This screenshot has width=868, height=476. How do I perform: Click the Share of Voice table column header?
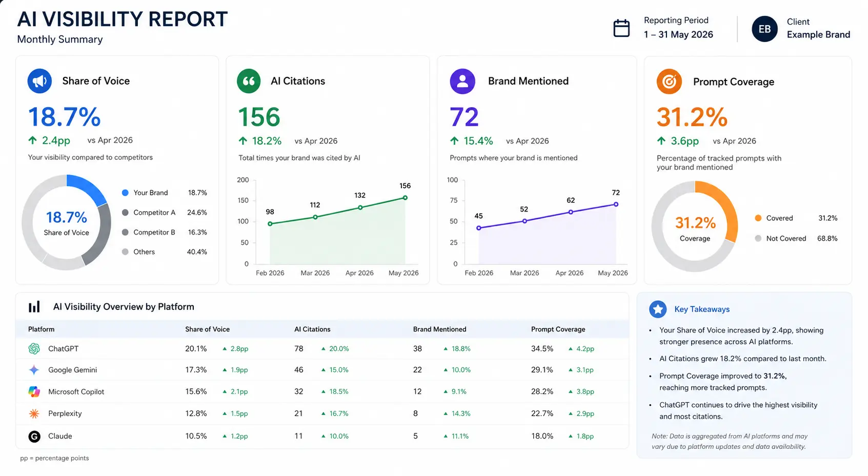pos(207,329)
